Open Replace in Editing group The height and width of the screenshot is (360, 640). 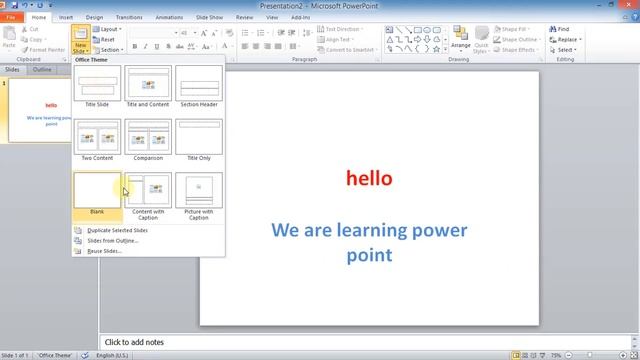pyautogui.click(x=565, y=40)
